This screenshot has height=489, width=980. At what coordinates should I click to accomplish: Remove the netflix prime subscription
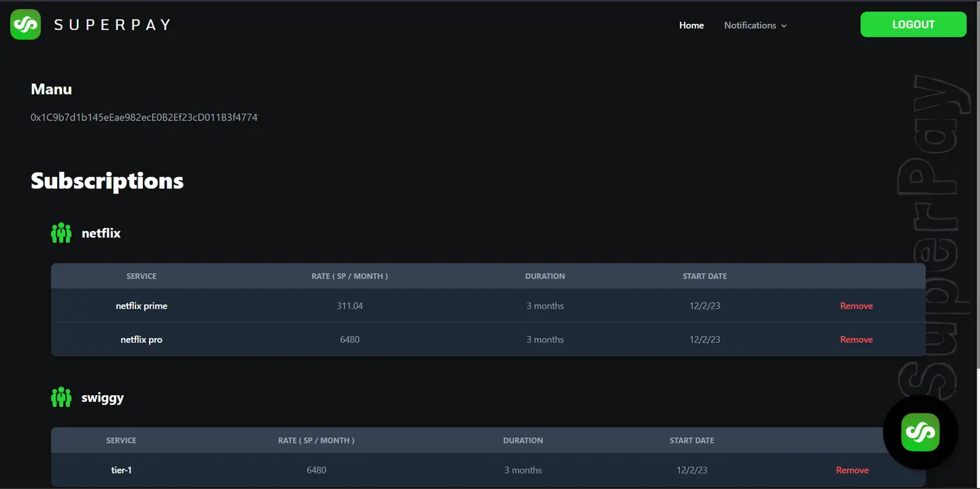pos(856,306)
